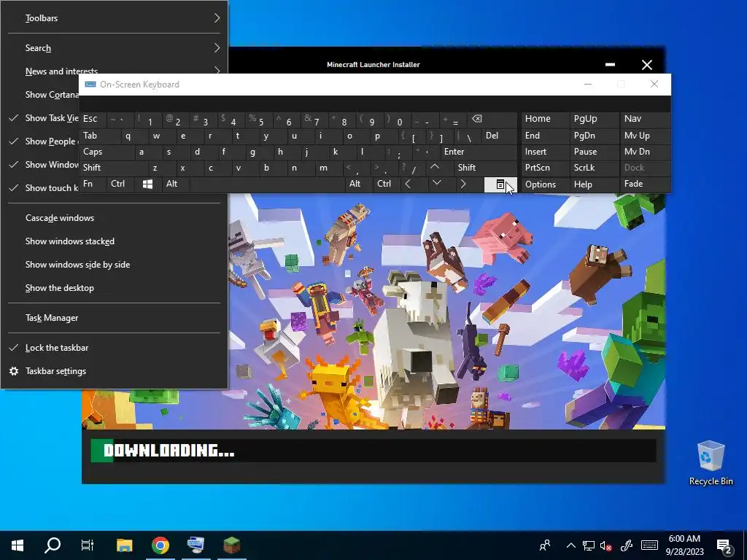Viewport: 747px width, 560px height.
Task: Click the spacebar on On-Screen Keyboard
Action: pyautogui.click(x=267, y=184)
